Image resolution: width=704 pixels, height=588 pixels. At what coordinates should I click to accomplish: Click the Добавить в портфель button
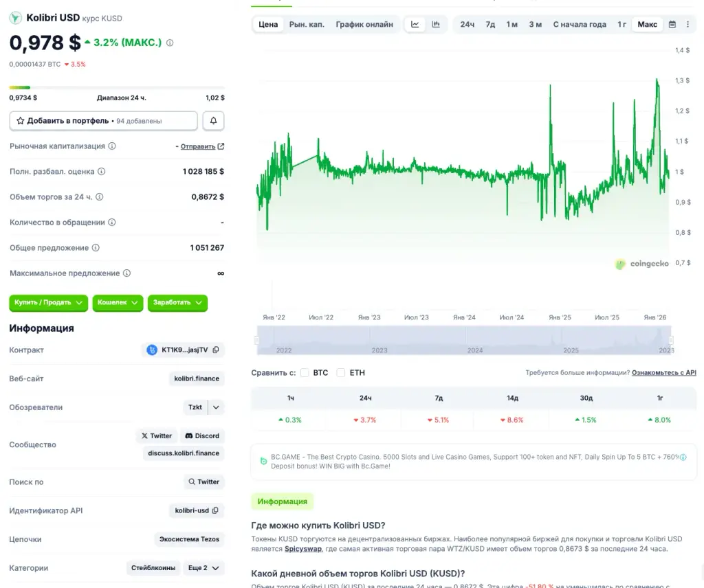tap(103, 121)
